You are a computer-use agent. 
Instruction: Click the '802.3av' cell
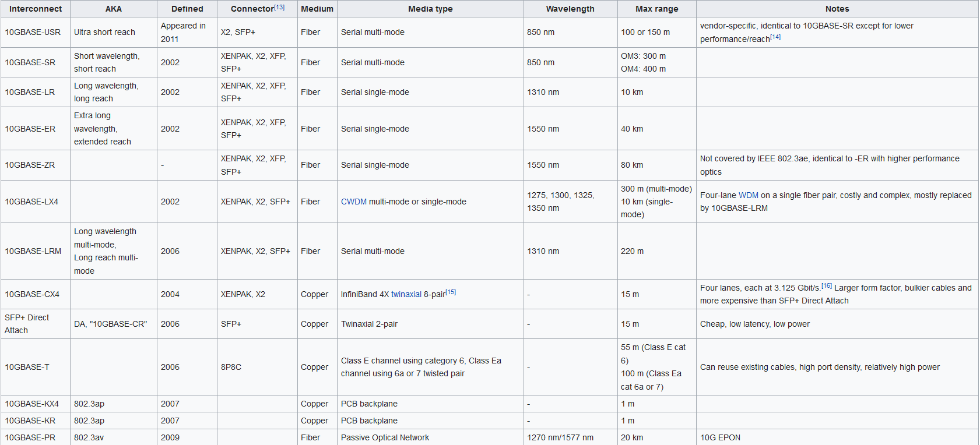(114, 437)
